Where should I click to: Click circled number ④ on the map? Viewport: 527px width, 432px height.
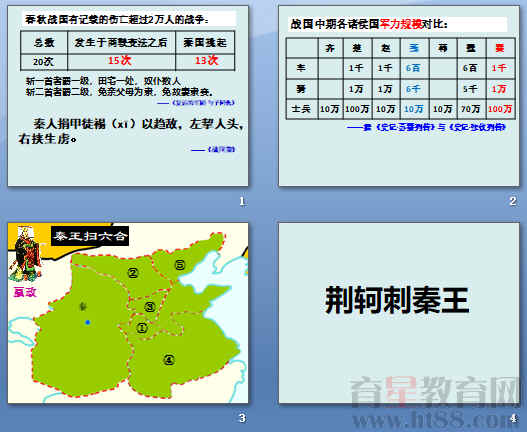(169, 360)
